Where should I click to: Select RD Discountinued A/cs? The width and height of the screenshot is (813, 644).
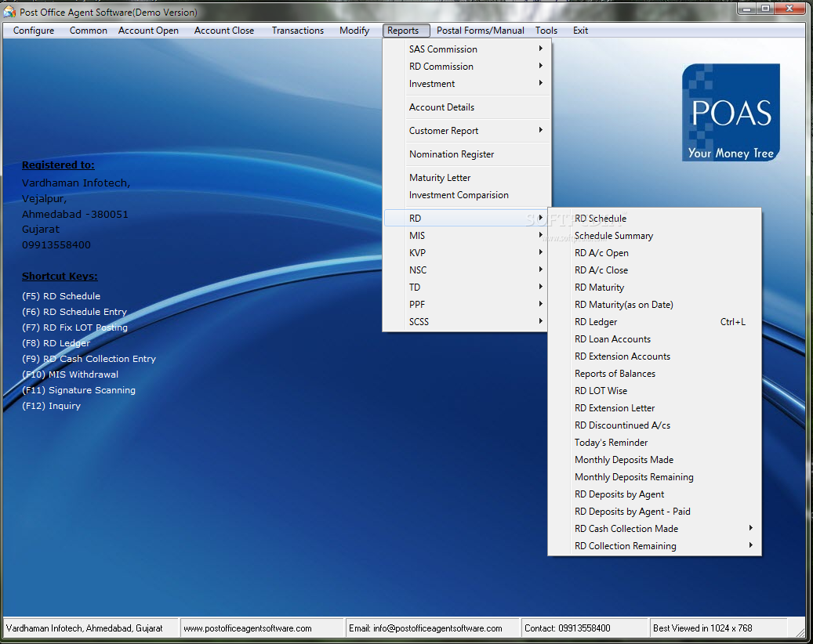tap(655, 425)
